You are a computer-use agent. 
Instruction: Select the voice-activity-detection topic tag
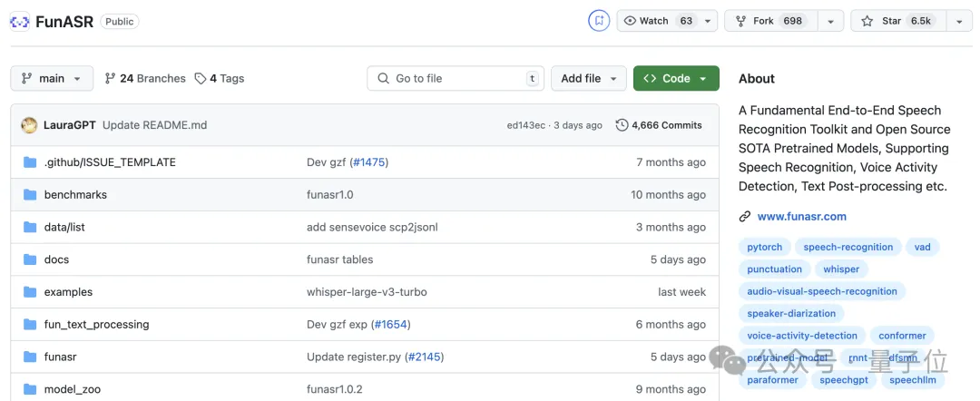(802, 336)
